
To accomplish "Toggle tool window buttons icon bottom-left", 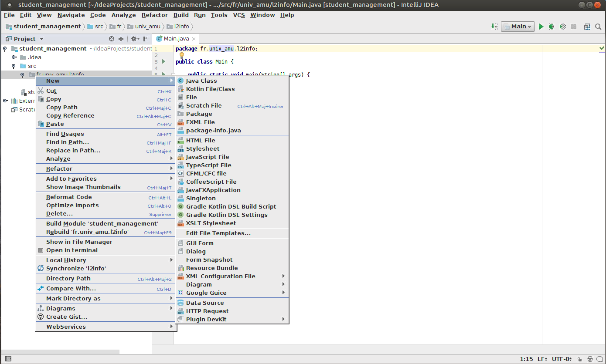I will 8,359.
